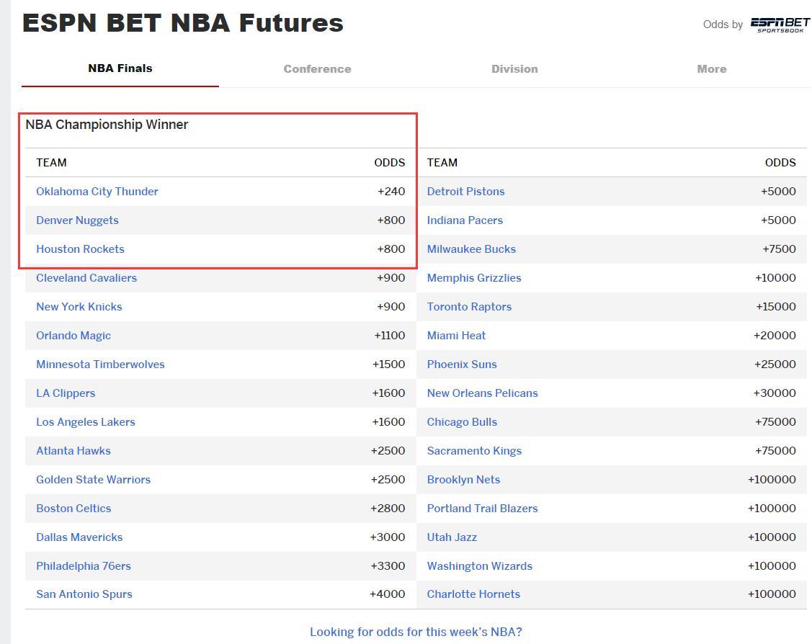Open the Division tab
Screen dimensions: 812x644
pos(514,69)
